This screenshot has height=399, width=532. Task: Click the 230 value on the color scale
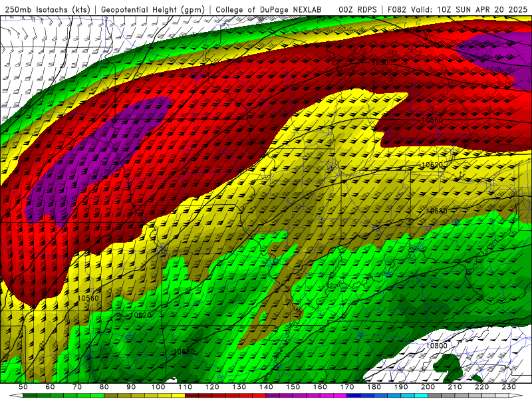click(x=509, y=387)
